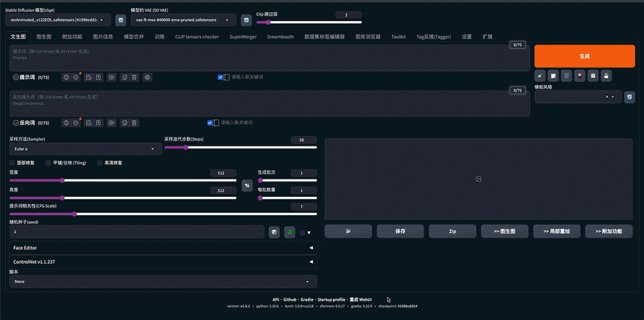644x320 pixels.
Task: Click the extra networks card icon
Action: coord(579,75)
